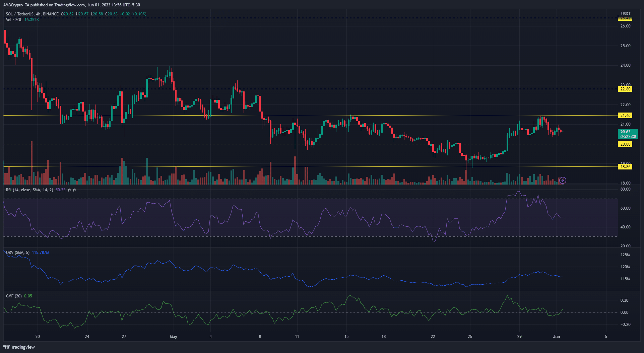Screen dimensions: 644x353
Task: Select the 18.86 yellow price level label
Action: 625,167
